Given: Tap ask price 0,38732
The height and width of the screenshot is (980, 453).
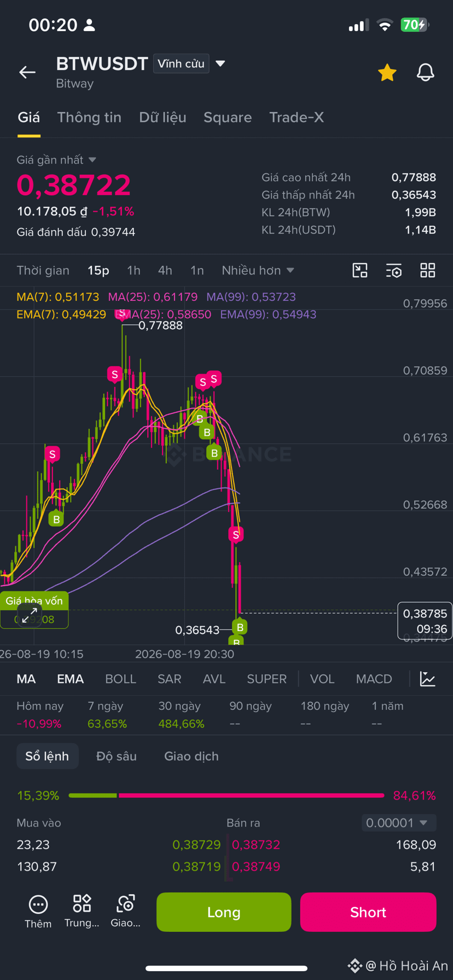Looking at the screenshot, I should (x=256, y=844).
